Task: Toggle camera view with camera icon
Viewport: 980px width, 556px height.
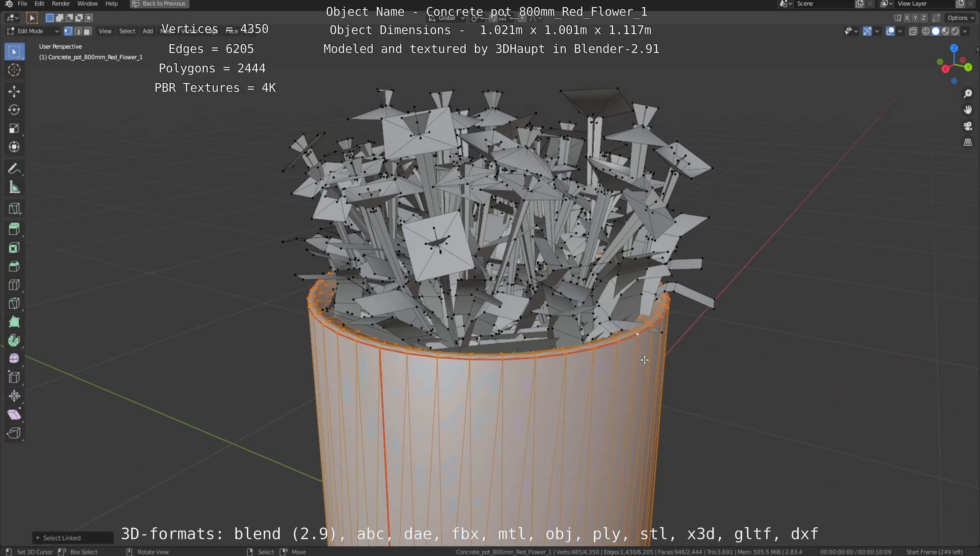Action: [x=968, y=126]
